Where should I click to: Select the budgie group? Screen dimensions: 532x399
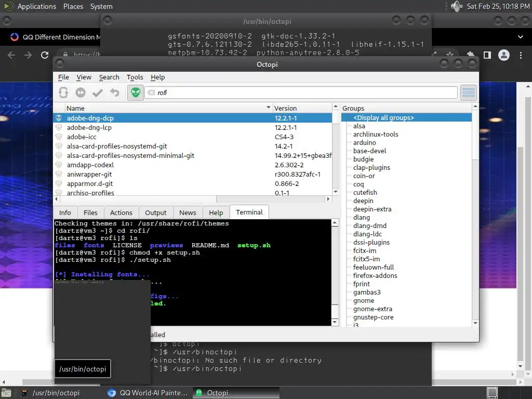click(x=363, y=159)
